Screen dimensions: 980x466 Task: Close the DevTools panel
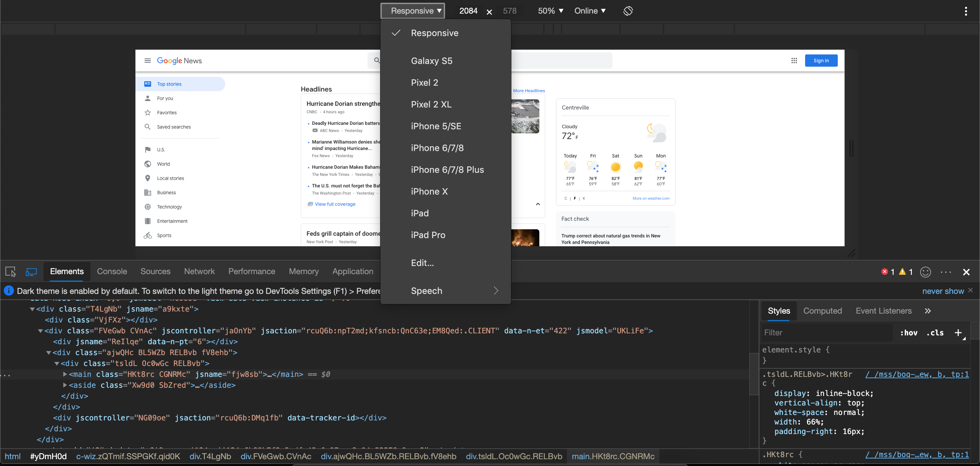pos(966,272)
